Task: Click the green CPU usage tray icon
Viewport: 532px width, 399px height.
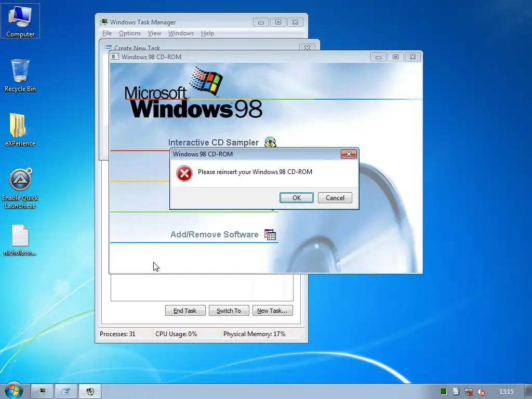Action: tap(444, 392)
